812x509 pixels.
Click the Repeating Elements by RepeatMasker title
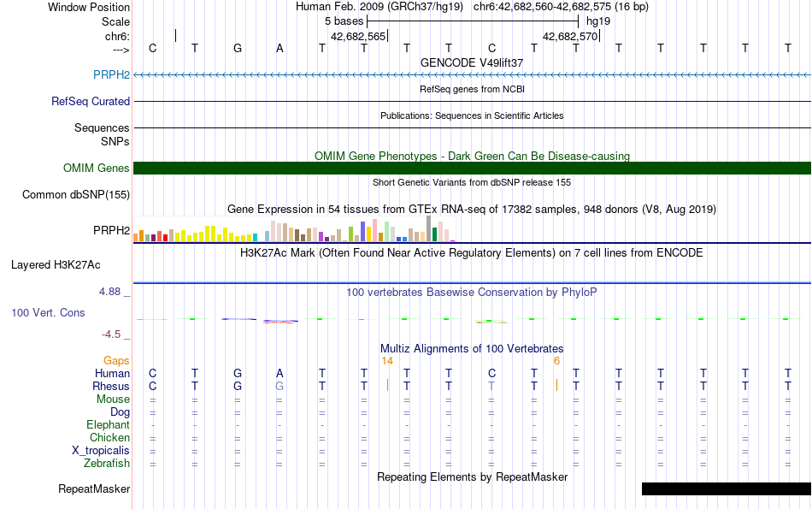[x=473, y=476]
